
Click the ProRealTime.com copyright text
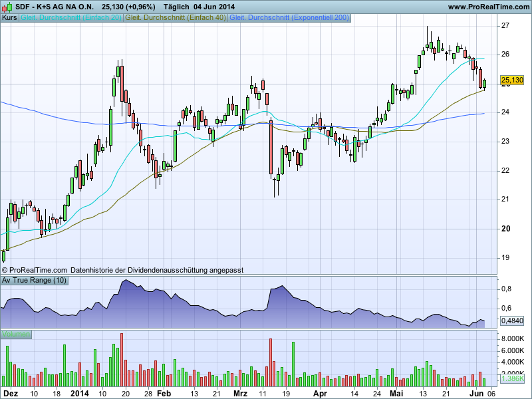coord(35,270)
